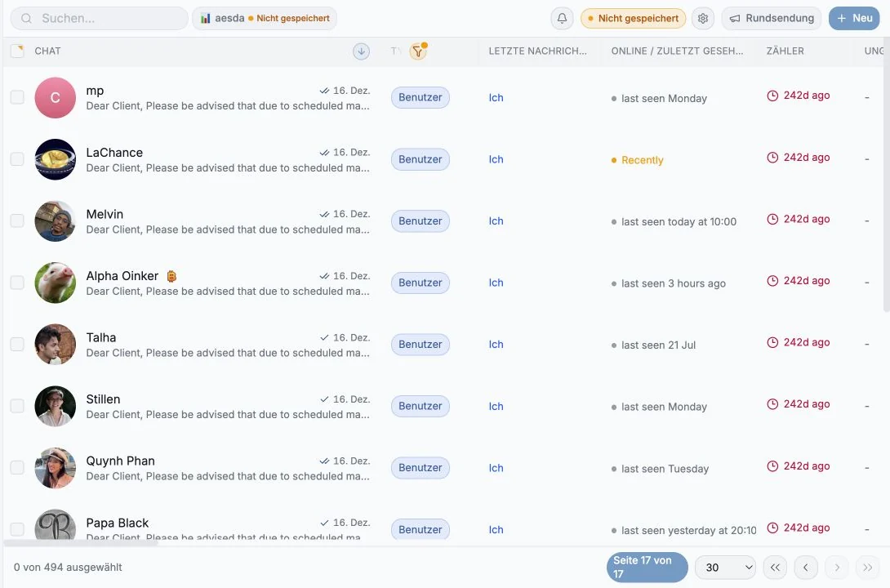Select the LaChance row checkbox

(18, 159)
